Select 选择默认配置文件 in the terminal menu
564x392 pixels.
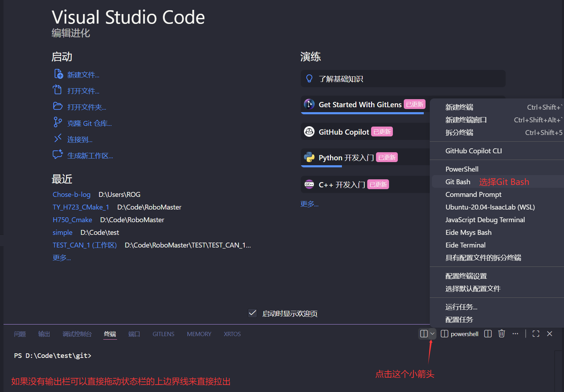tap(473, 289)
